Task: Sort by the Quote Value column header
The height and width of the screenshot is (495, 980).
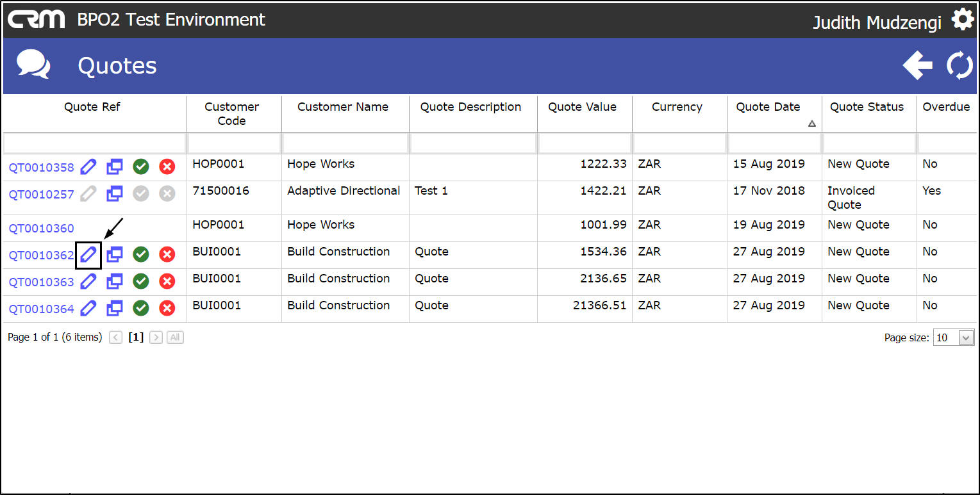Action: [x=582, y=108]
